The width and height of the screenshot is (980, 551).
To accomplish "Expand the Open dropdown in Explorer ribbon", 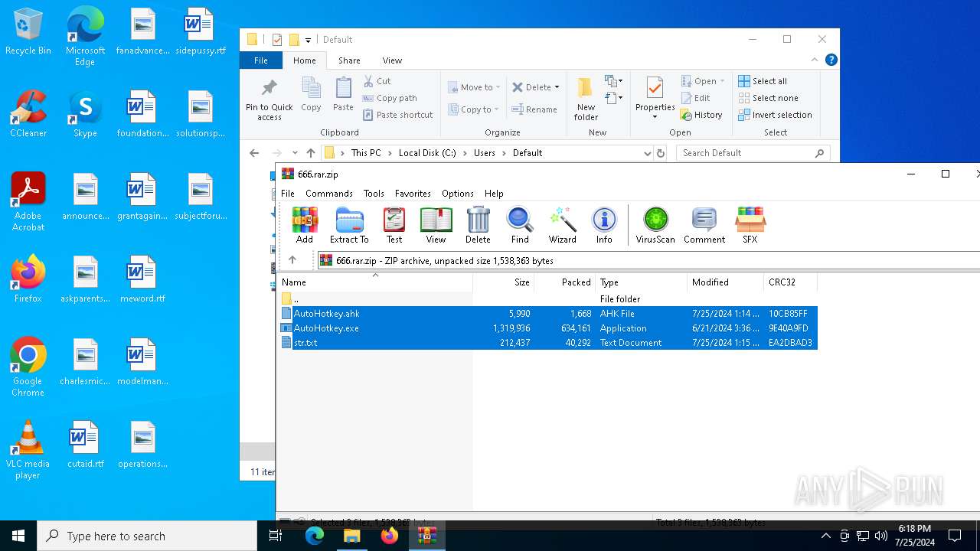I will click(722, 81).
